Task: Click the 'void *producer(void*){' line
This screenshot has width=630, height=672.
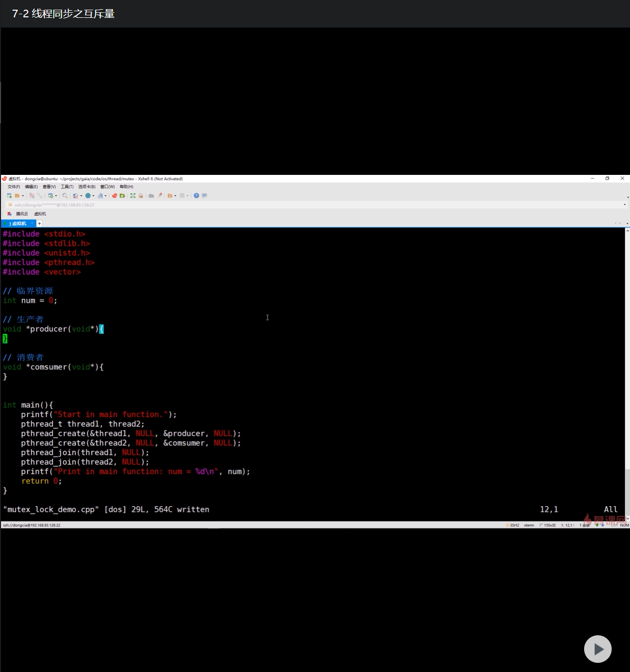Action: pyautogui.click(x=54, y=329)
